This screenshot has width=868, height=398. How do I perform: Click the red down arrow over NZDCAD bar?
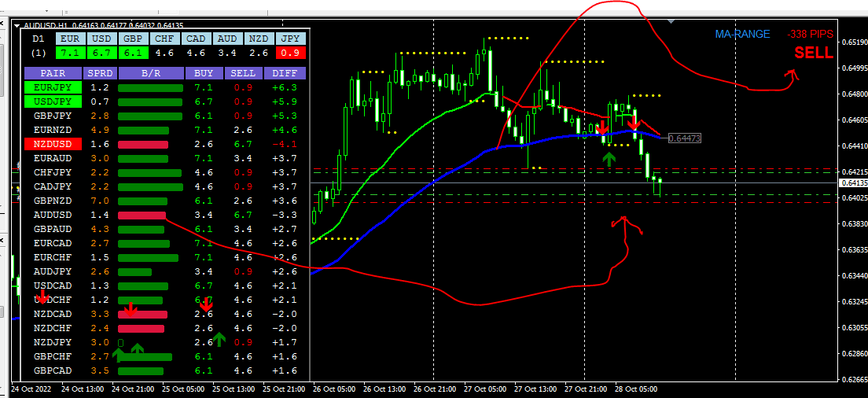tap(130, 310)
